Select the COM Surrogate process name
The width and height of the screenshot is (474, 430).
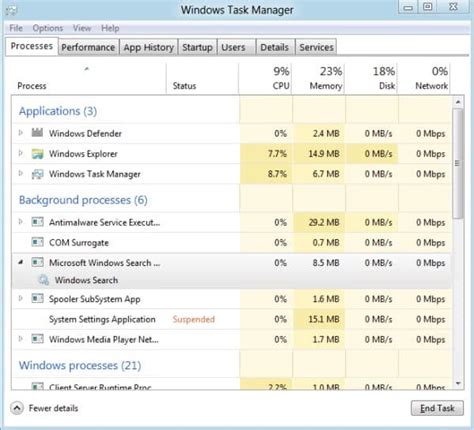pos(79,242)
